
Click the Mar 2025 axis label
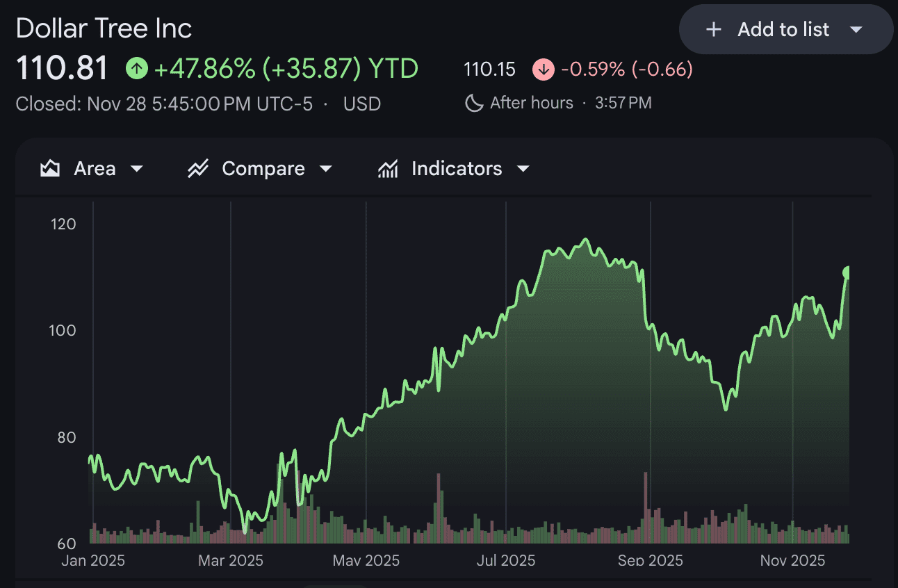coord(231,560)
